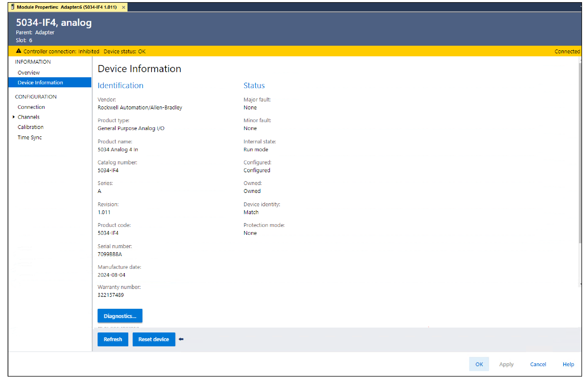Click internal state value Run mode
588x379 pixels.
256,149
